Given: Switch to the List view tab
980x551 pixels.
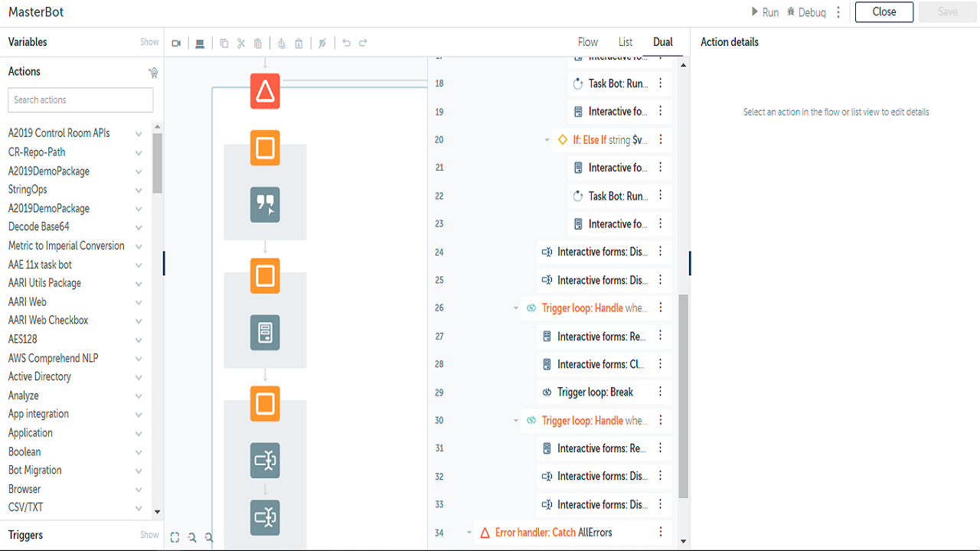Looking at the screenshot, I should click(x=626, y=42).
